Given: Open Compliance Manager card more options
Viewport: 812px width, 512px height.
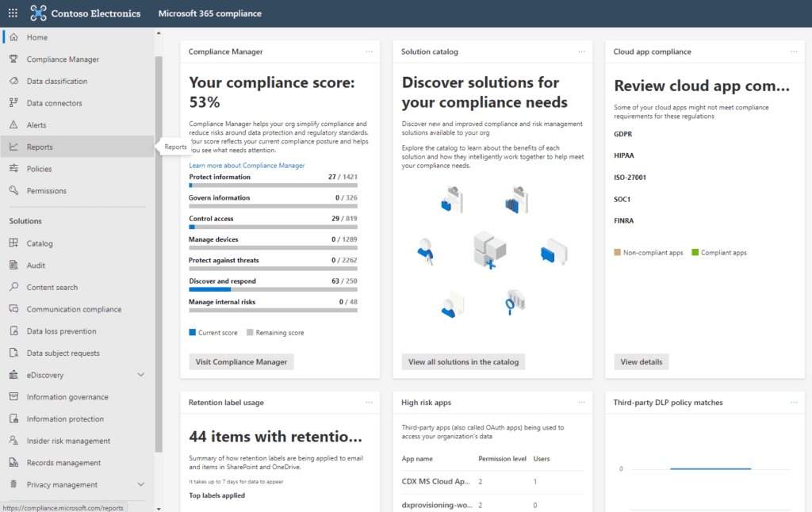Looking at the screenshot, I should pos(369,52).
